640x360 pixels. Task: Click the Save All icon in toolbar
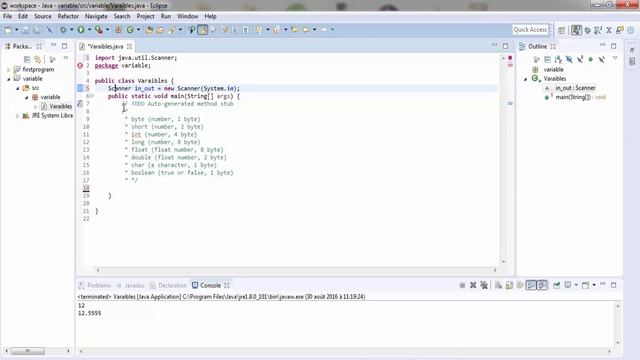(37, 30)
